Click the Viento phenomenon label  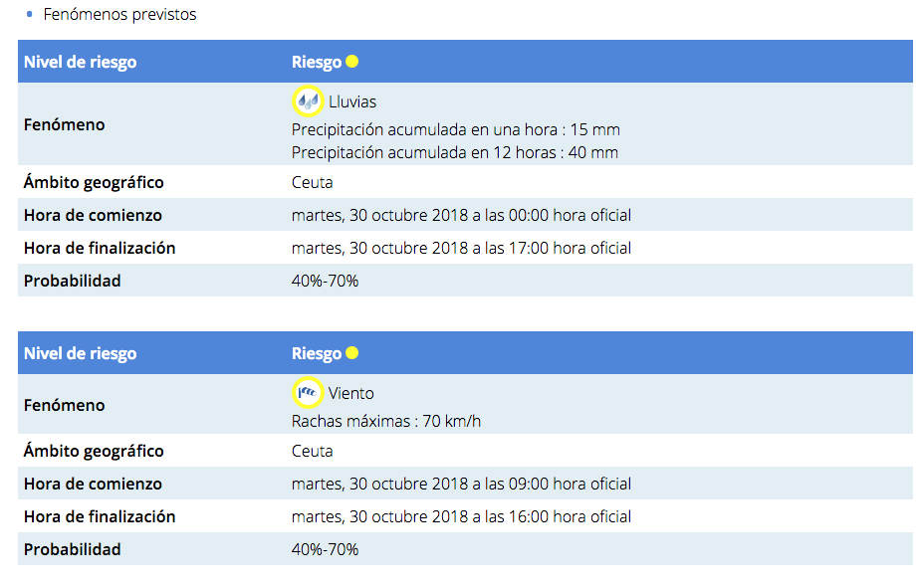coord(351,393)
